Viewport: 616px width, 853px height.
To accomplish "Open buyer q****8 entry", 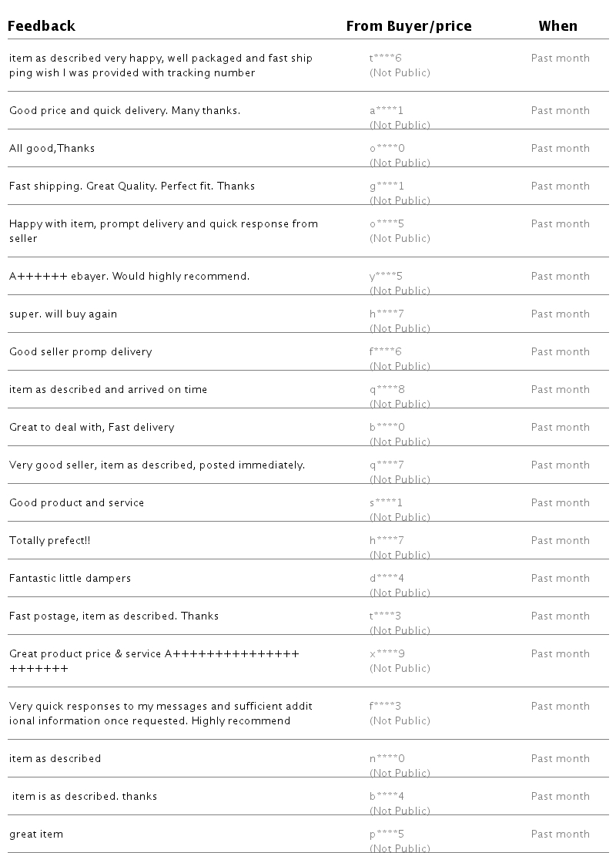I will (x=387, y=389).
